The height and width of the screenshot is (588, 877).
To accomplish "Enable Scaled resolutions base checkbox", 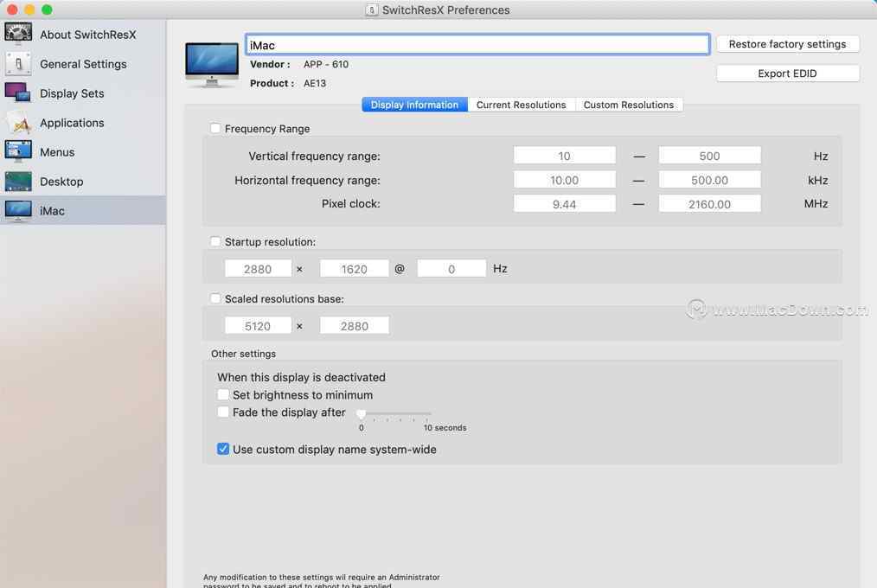I will (215, 298).
